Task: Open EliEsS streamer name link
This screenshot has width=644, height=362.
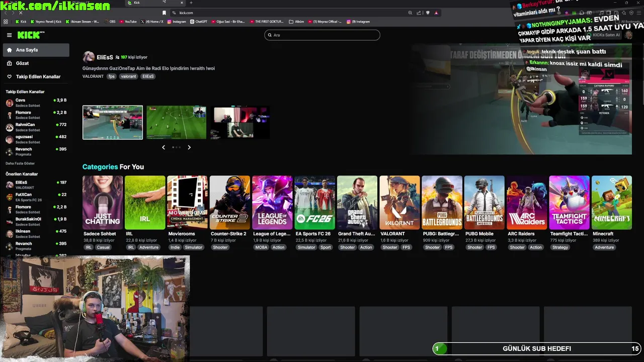Action: pos(105,57)
